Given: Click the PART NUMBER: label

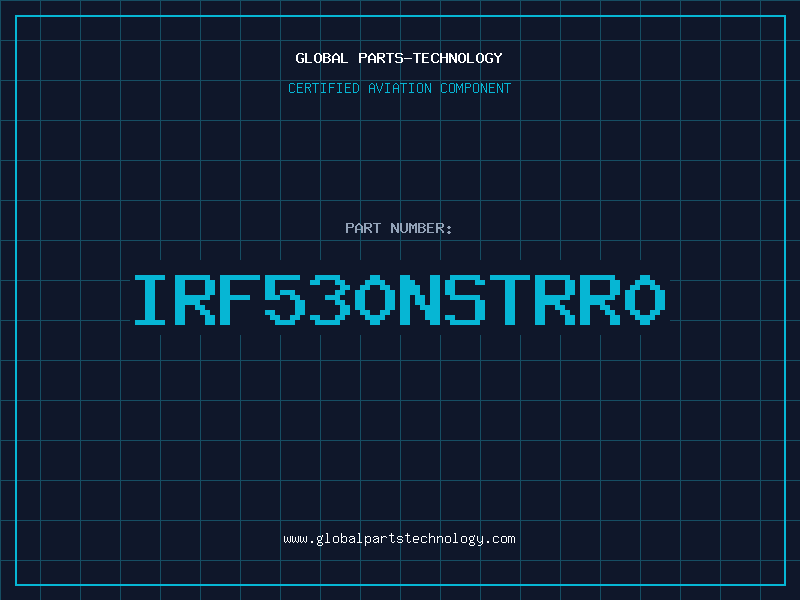Looking at the screenshot, I should [398, 228].
